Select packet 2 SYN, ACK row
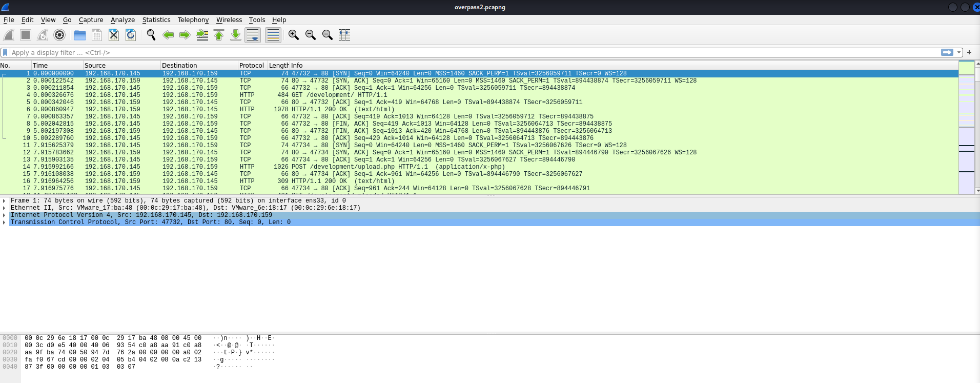The image size is (980, 383). click(x=479, y=80)
